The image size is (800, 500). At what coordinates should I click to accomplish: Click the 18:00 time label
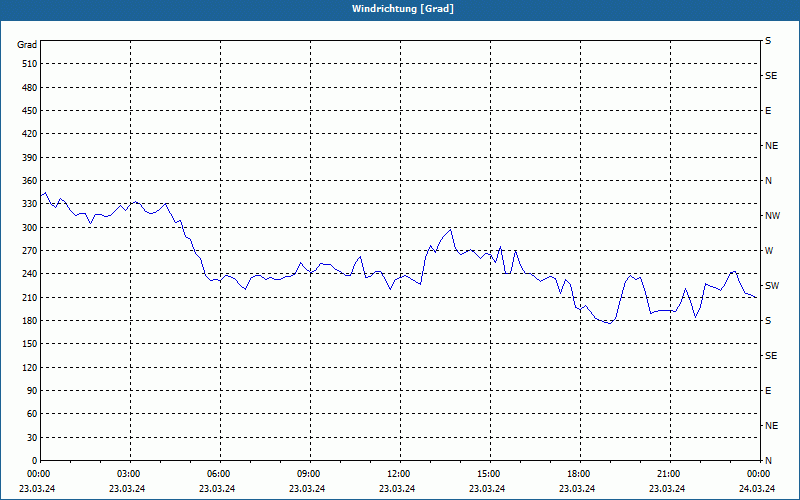(580, 474)
